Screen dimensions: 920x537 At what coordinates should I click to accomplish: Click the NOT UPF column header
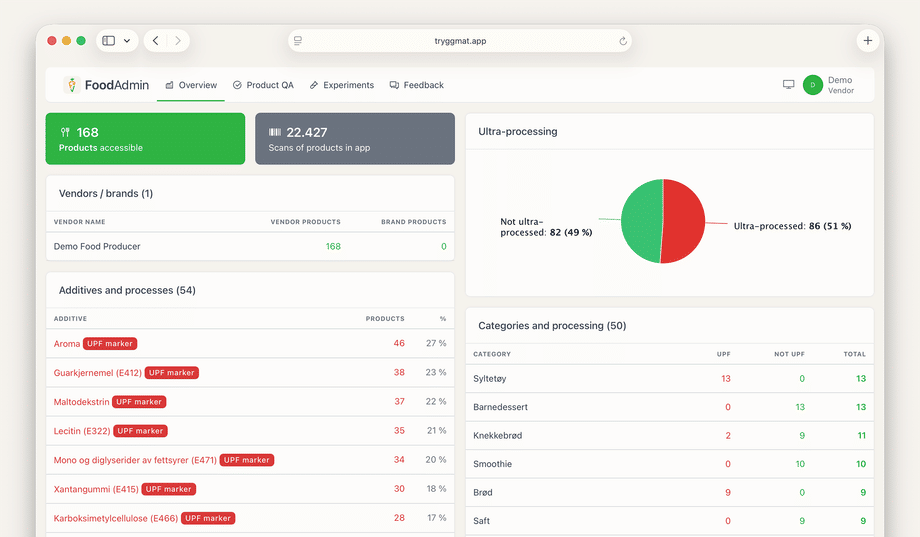click(789, 354)
